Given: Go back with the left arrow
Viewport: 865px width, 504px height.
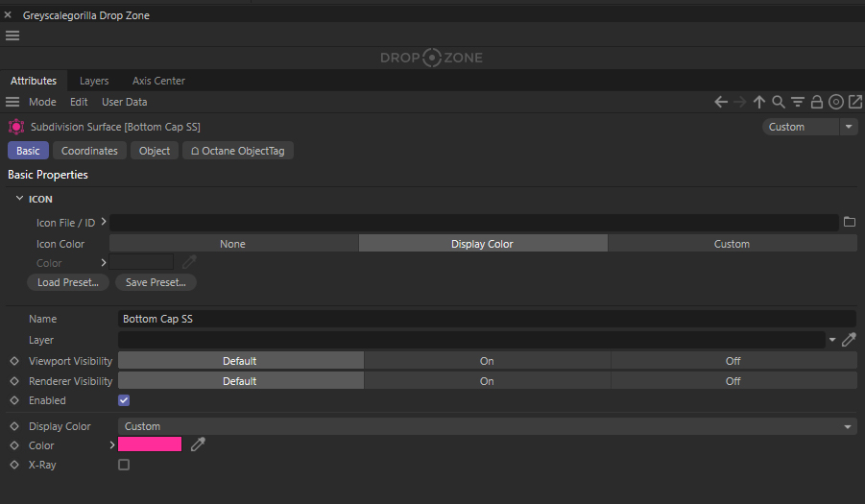Looking at the screenshot, I should point(720,102).
